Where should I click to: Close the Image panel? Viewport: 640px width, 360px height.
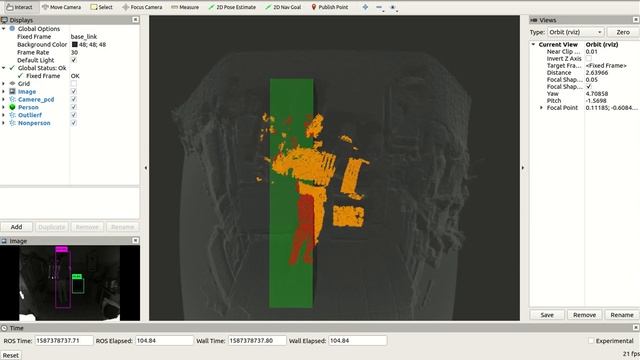[x=136, y=240]
